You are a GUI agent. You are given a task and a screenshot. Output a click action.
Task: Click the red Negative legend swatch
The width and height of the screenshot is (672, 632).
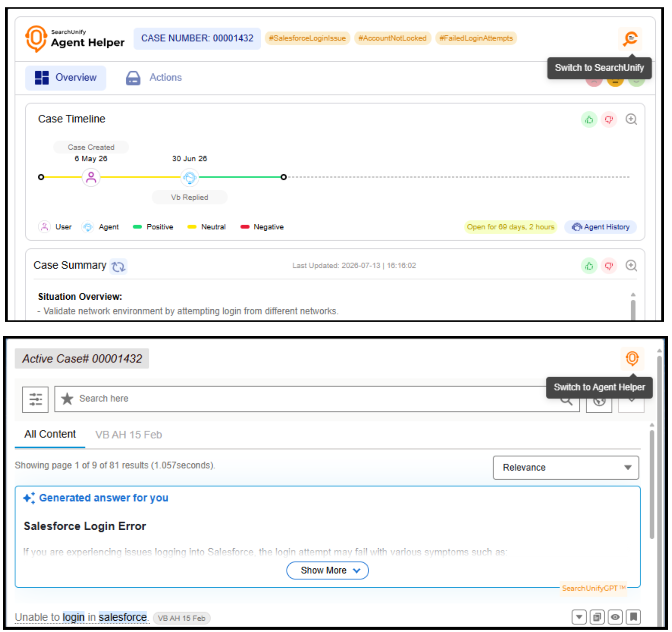point(245,227)
